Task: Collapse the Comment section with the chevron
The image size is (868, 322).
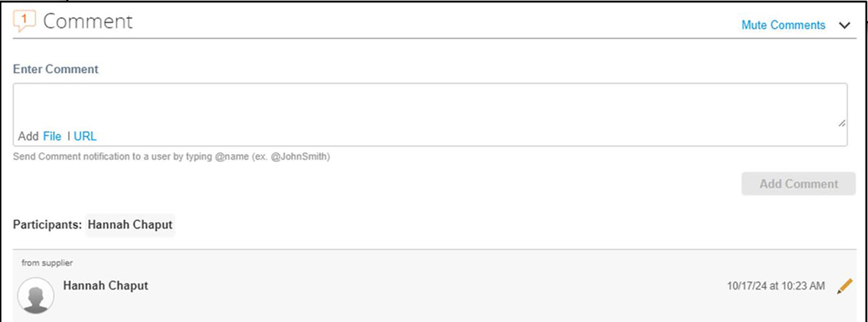Action: coord(845,25)
